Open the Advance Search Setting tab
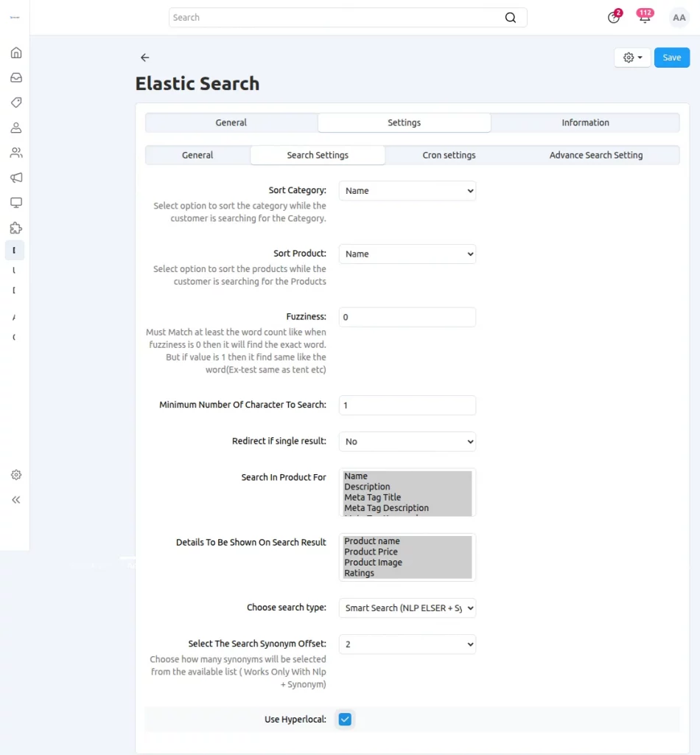 point(595,155)
